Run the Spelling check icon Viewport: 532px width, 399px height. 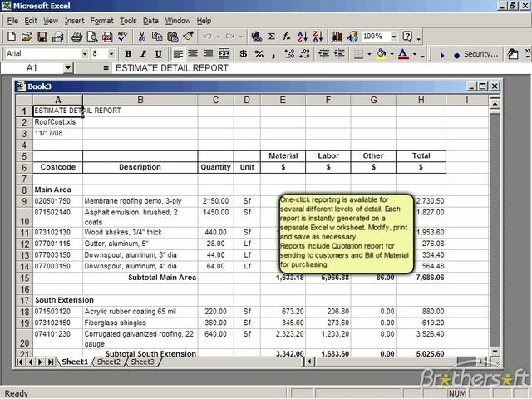point(123,37)
